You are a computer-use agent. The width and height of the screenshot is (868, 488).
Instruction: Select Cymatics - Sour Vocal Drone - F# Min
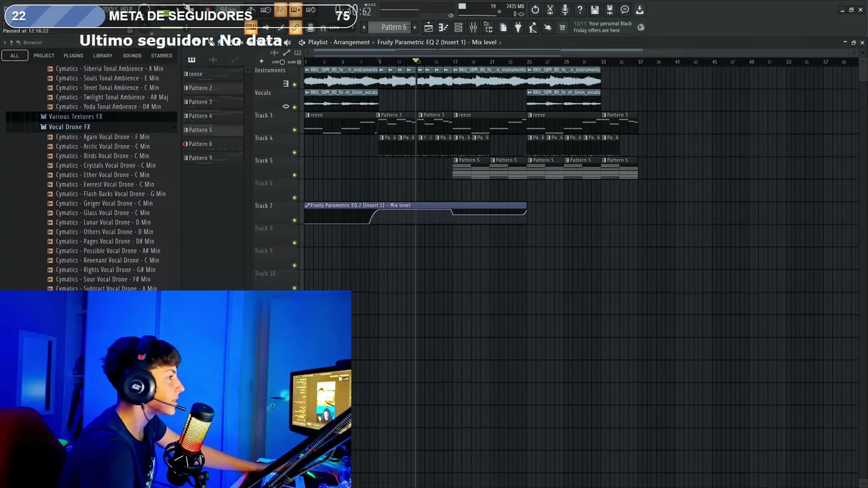(x=103, y=279)
